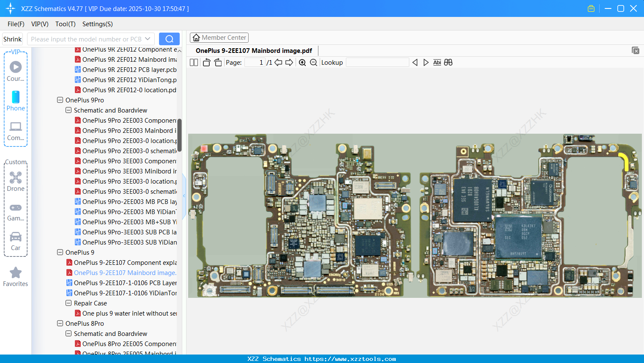Collapse the Schematic and Boardview node
644x363 pixels.
tap(69, 110)
